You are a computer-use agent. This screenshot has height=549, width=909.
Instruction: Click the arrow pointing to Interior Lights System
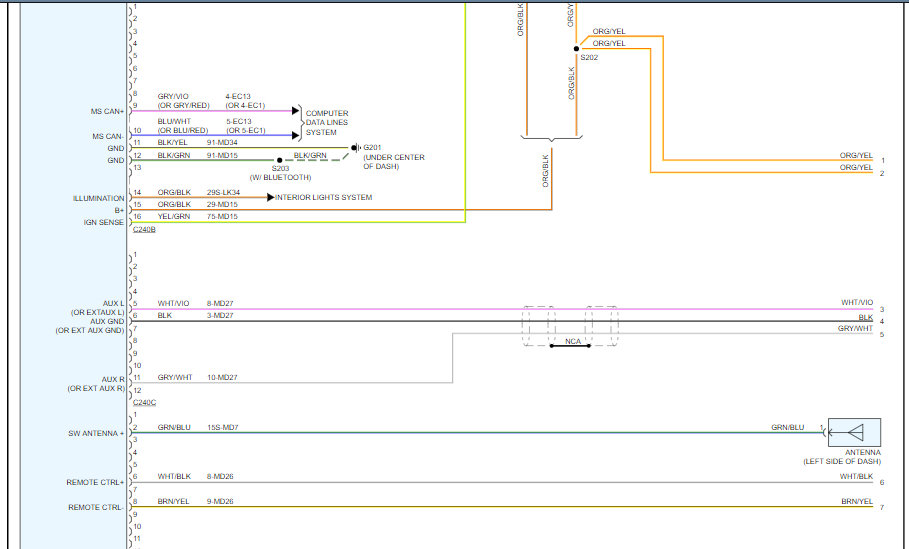[x=269, y=198]
